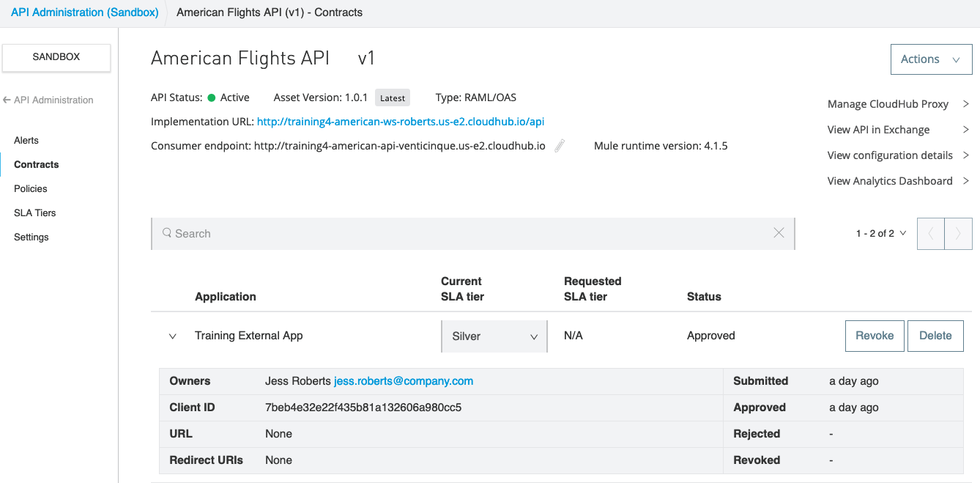
Task: Open the Actions dropdown menu
Action: point(930,59)
